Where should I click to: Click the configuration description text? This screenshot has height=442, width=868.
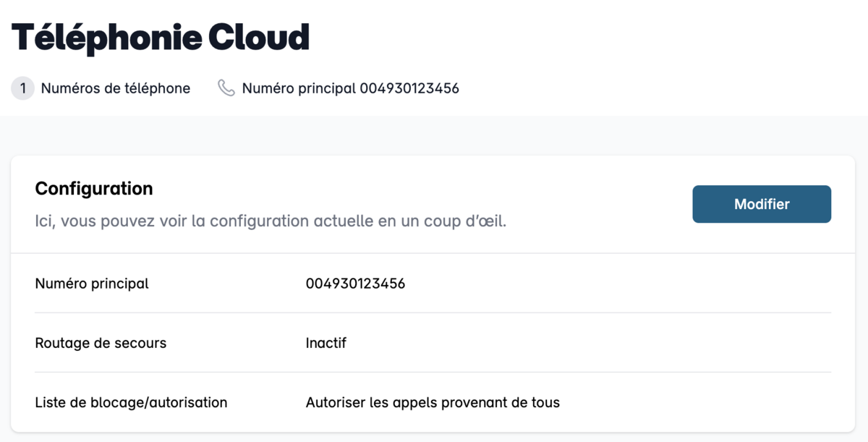click(x=271, y=221)
